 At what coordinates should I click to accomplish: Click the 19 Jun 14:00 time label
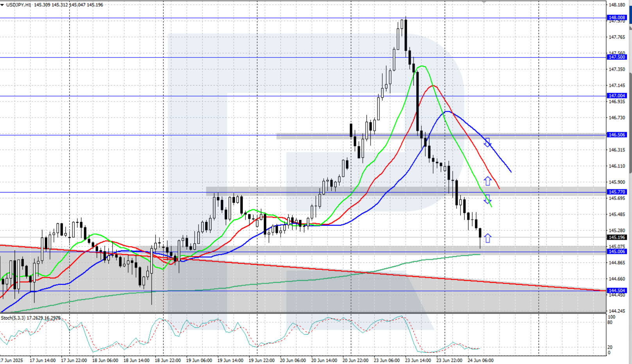[x=230, y=360]
